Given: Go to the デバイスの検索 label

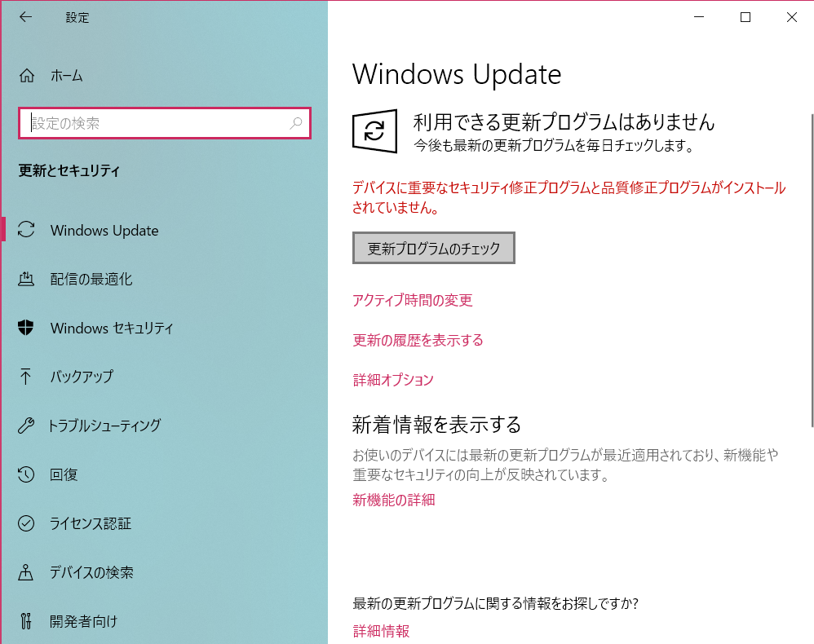Looking at the screenshot, I should 92,572.
